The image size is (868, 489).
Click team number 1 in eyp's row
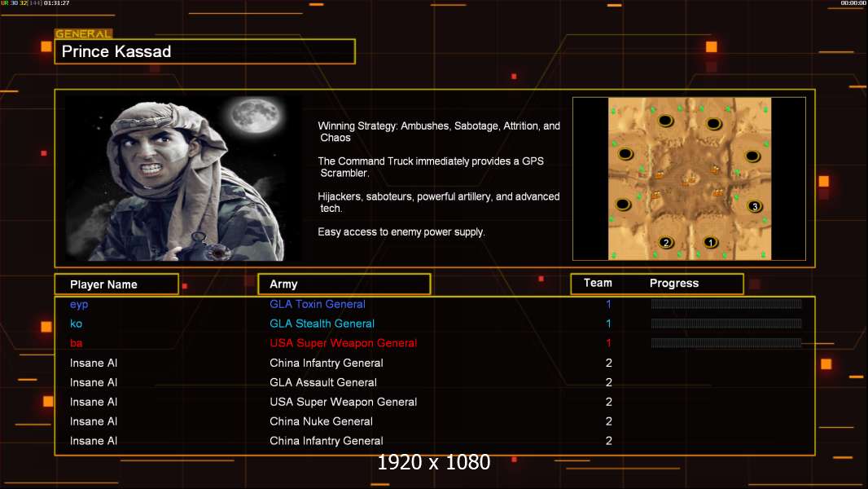[x=608, y=304]
